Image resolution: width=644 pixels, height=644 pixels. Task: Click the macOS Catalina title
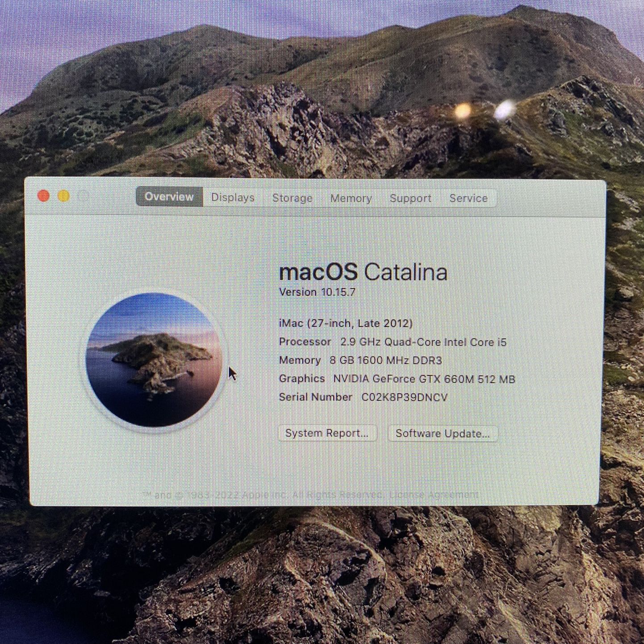(x=363, y=272)
